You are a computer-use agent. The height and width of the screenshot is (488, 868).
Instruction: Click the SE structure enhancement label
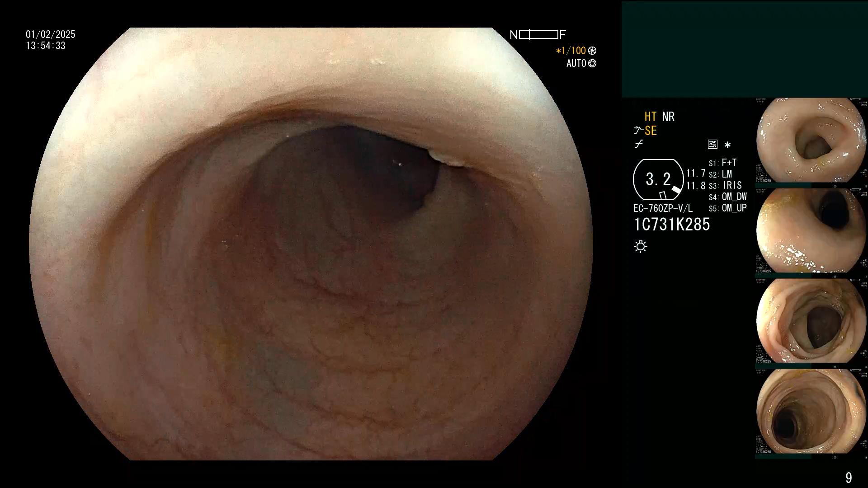pos(651,131)
